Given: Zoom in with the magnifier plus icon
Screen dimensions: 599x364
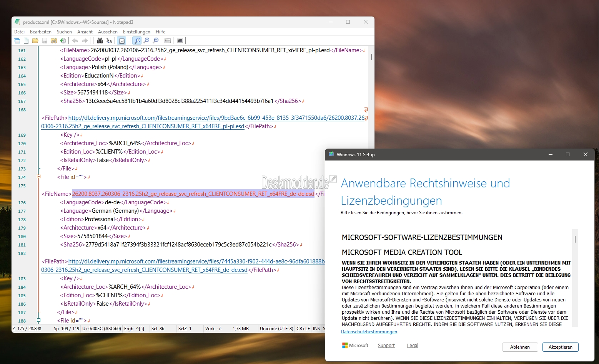Looking at the screenshot, I should [146, 41].
